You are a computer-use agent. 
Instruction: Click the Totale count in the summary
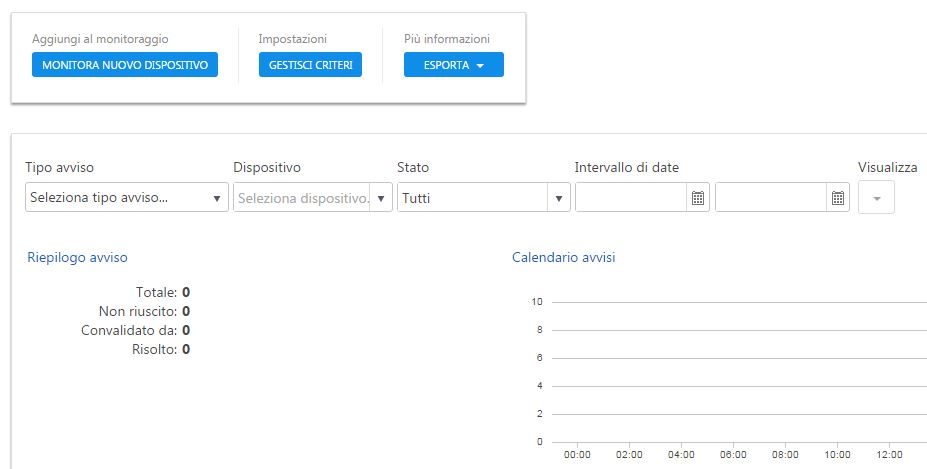[186, 292]
